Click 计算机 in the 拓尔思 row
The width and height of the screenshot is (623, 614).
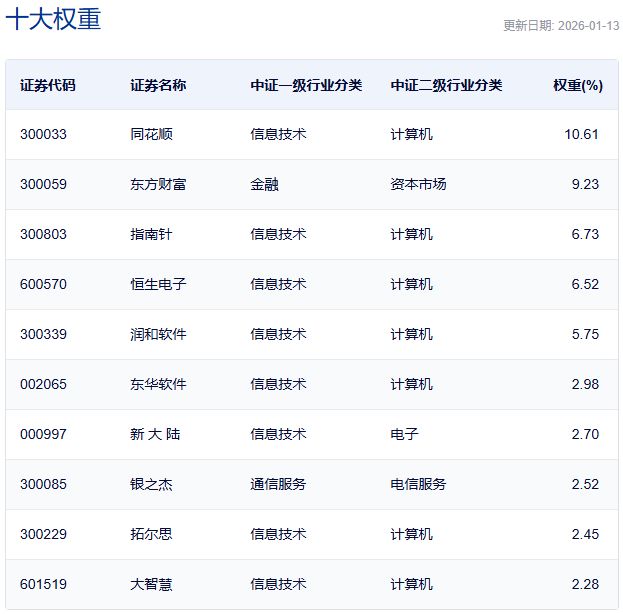click(412, 535)
